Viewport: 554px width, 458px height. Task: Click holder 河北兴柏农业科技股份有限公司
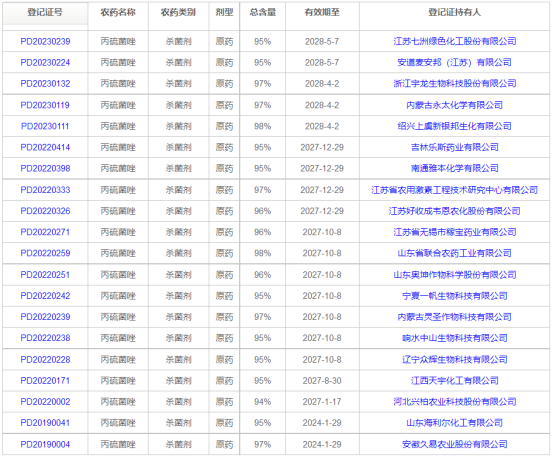(x=455, y=402)
